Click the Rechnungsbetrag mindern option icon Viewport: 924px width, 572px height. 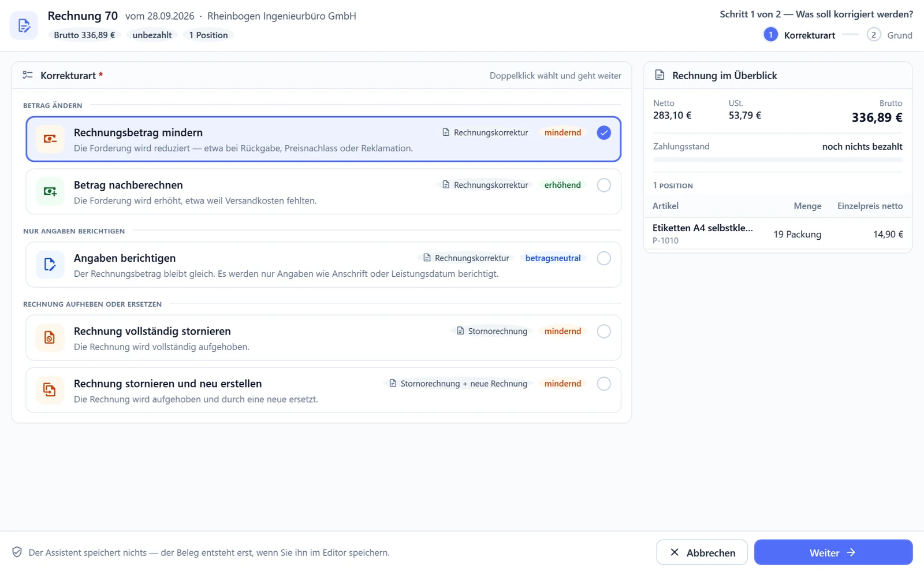(x=50, y=139)
